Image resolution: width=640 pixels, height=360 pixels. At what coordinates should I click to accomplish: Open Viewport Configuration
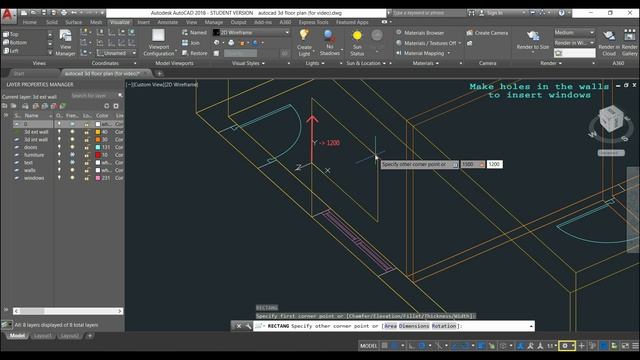(x=158, y=42)
